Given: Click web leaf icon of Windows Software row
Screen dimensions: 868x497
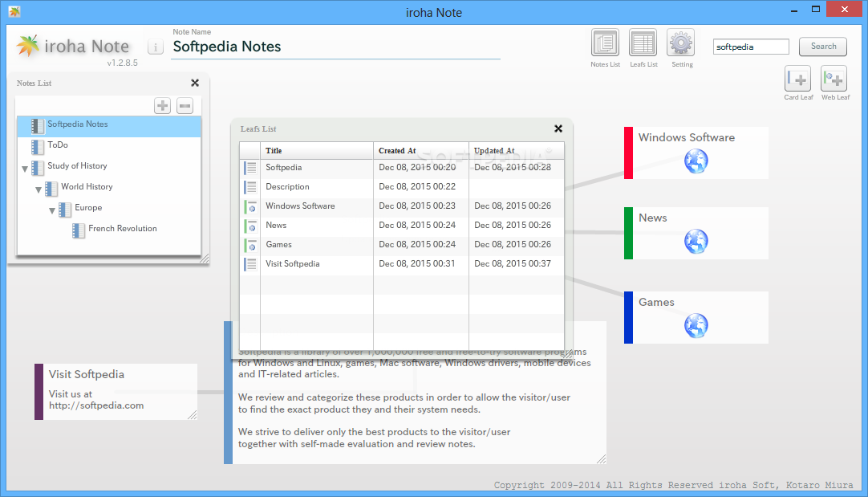Looking at the screenshot, I should tap(250, 206).
